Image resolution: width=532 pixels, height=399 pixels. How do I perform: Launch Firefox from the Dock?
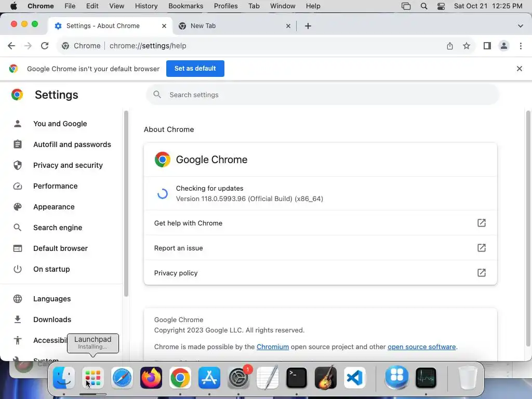tap(151, 378)
